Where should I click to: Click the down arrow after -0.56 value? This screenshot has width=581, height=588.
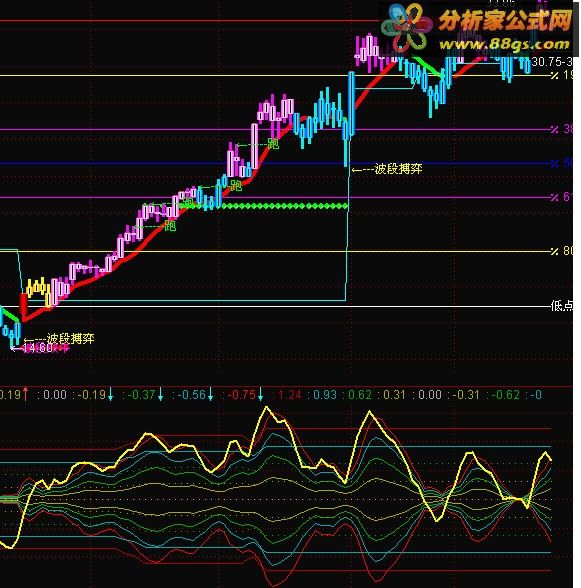click(x=210, y=394)
